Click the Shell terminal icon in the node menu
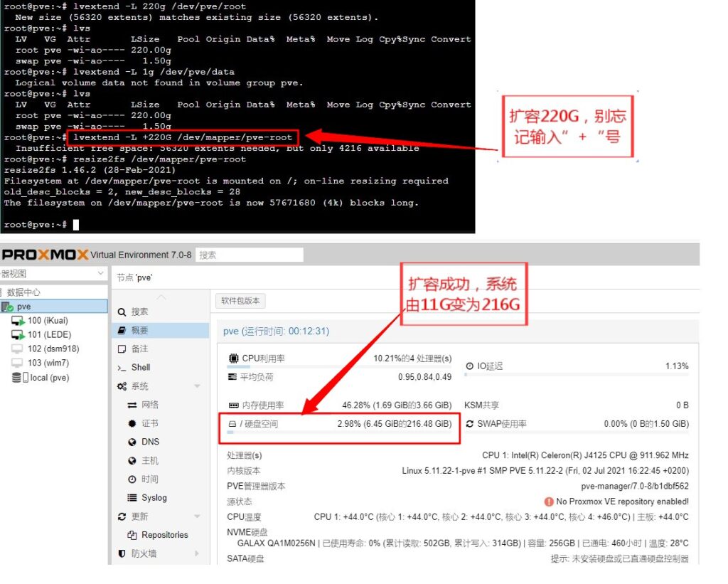The image size is (728, 584). [122, 368]
